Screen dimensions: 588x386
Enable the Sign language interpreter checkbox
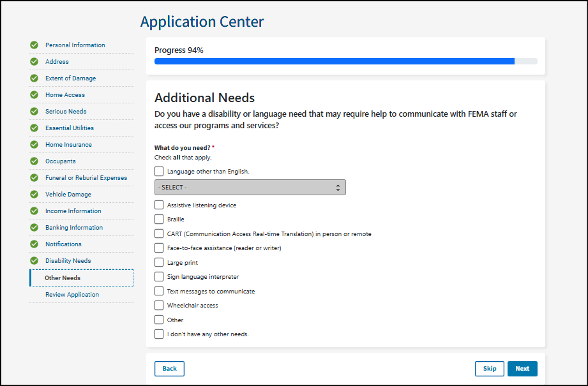click(159, 277)
